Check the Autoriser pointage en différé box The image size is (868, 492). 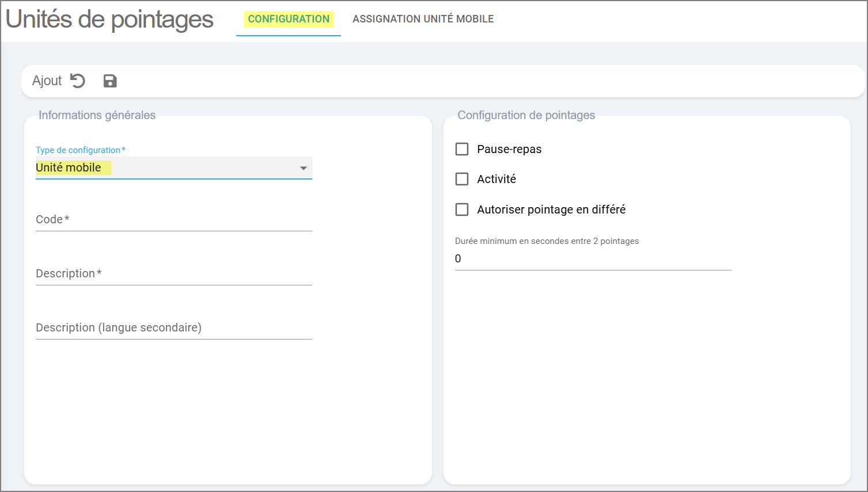(x=462, y=209)
